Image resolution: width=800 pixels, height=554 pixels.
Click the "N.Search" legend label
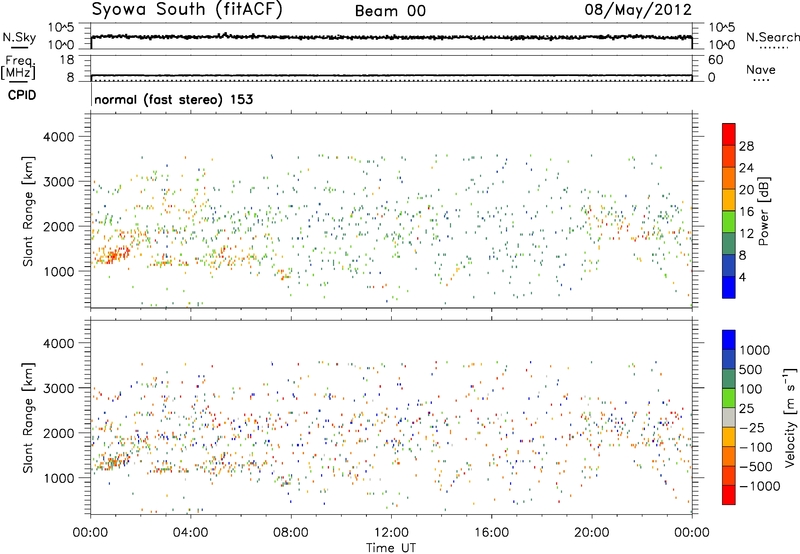[773, 37]
